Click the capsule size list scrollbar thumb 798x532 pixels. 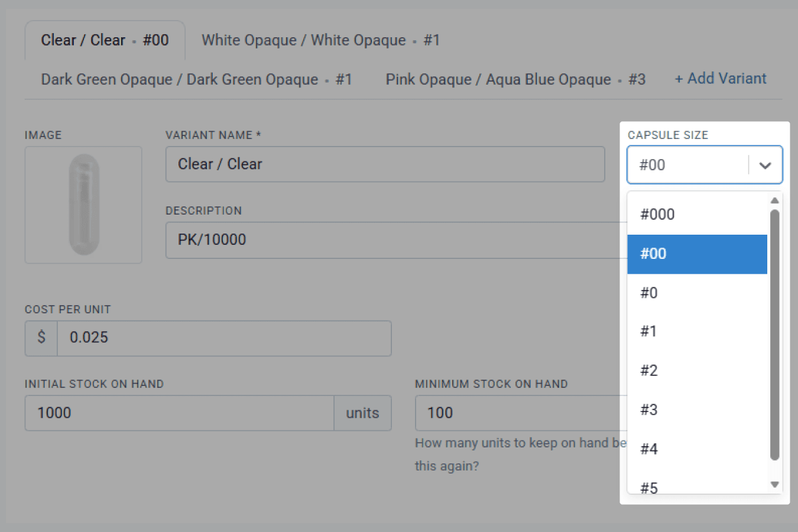click(x=774, y=335)
